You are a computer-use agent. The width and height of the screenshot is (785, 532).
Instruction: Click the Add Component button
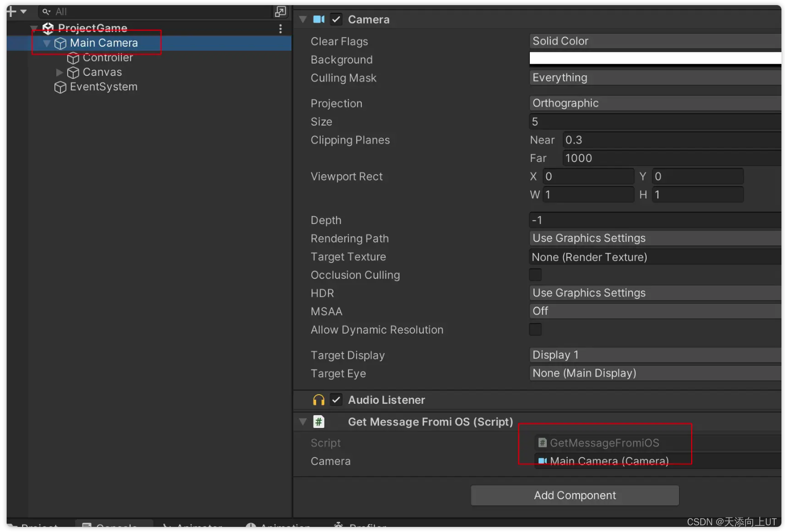tap(575, 495)
